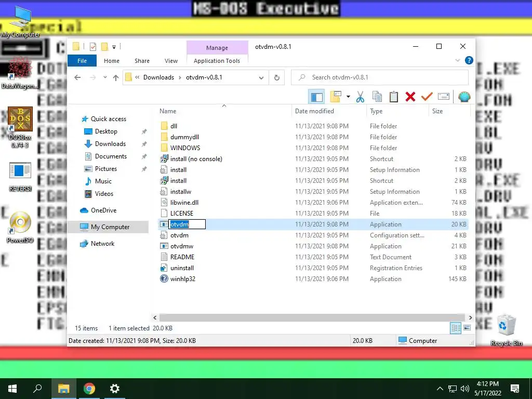Click the Manage contextual tab
532x399 pixels.
[x=217, y=48]
